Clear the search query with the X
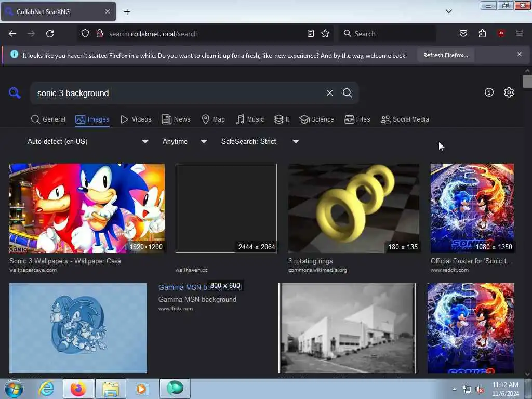The image size is (532, 399). (x=329, y=93)
